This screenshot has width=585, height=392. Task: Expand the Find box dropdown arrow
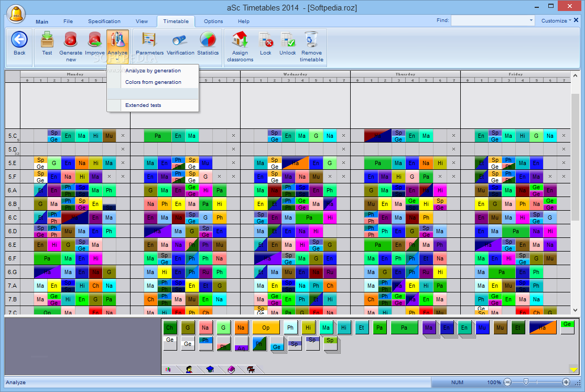click(532, 20)
